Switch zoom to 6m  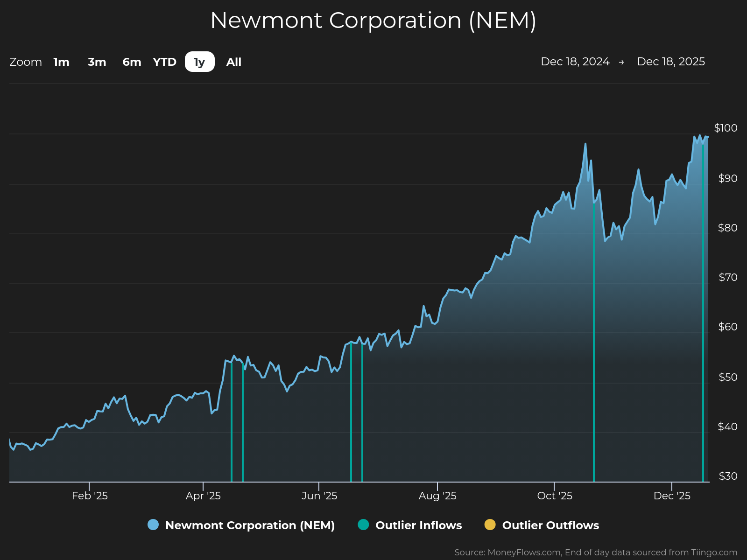[132, 62]
